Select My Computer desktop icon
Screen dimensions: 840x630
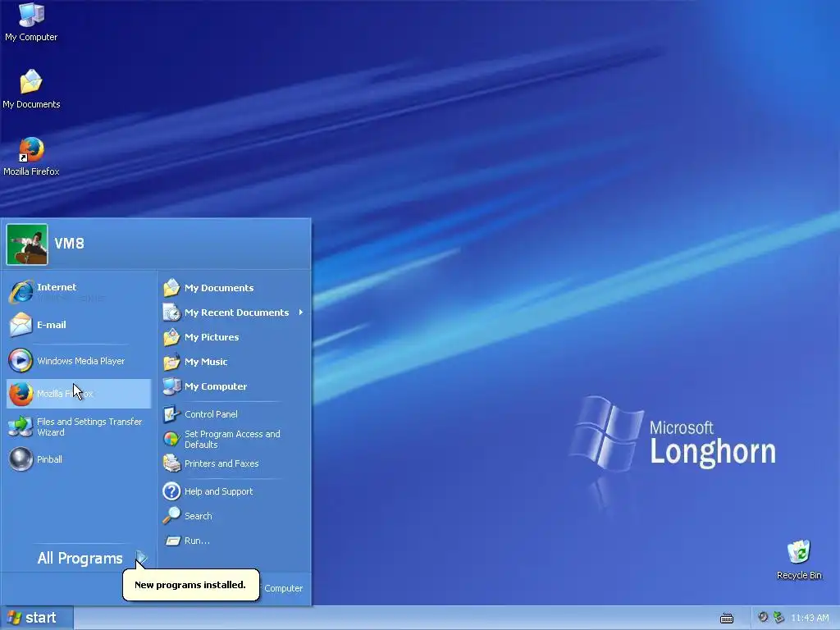tap(31, 21)
